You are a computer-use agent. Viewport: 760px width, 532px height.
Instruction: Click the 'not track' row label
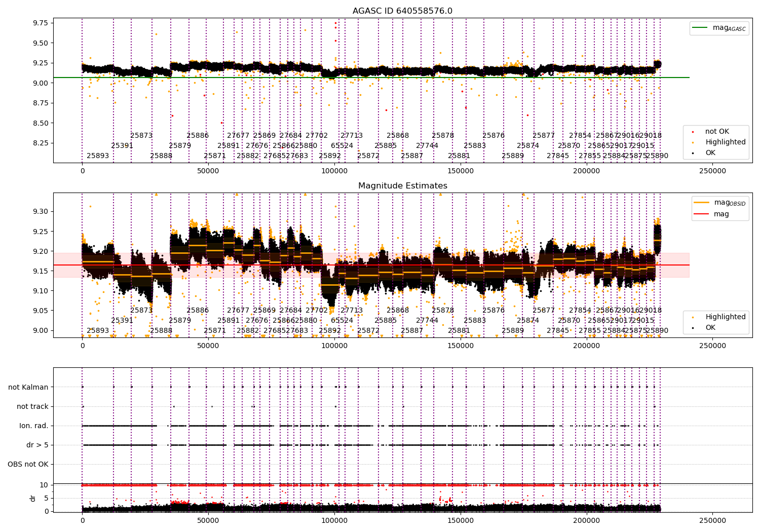tap(32, 406)
